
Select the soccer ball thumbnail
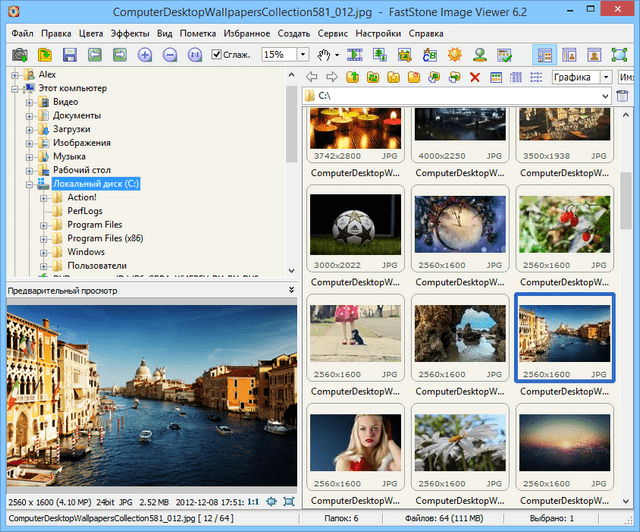click(x=356, y=224)
